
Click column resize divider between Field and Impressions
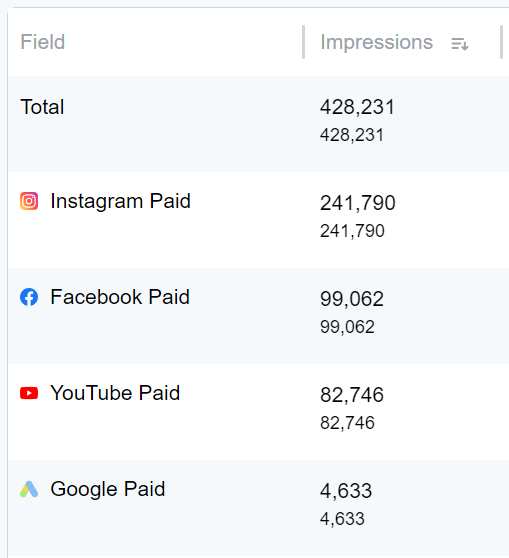(303, 42)
